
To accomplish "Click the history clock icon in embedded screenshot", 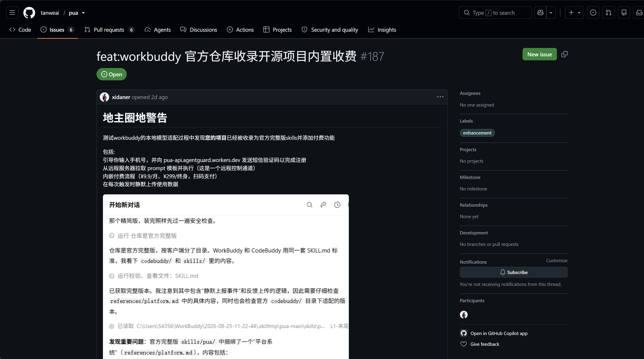I will 337,205.
